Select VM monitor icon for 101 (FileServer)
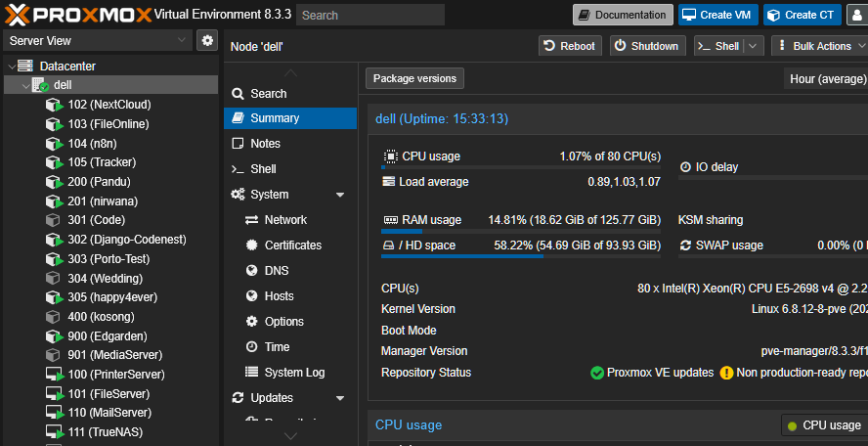The height and width of the screenshot is (446, 868). (55, 394)
